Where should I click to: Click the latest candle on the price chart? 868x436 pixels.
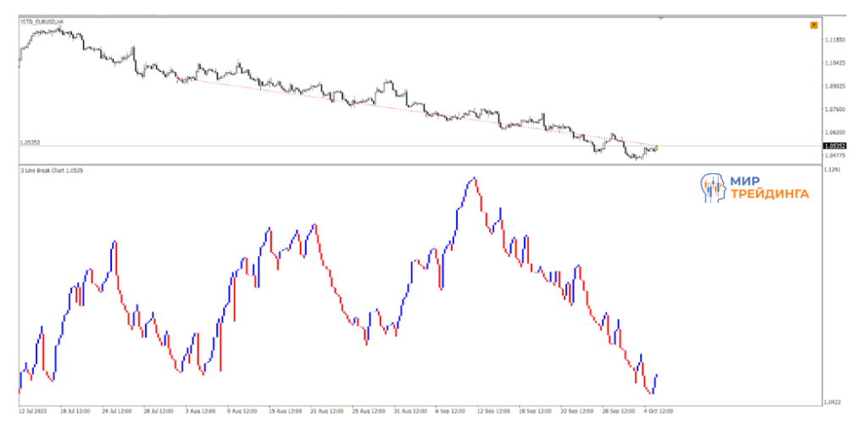pyautogui.click(x=656, y=147)
